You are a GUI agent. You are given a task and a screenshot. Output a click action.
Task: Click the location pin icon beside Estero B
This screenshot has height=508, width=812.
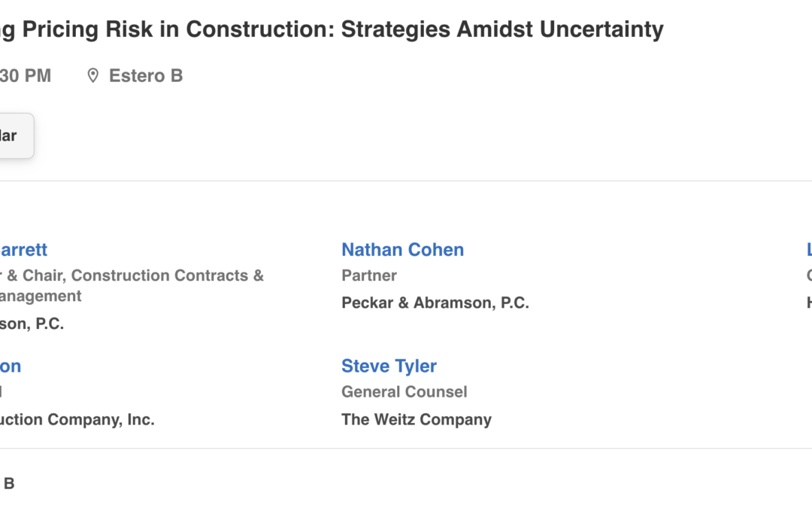click(93, 76)
